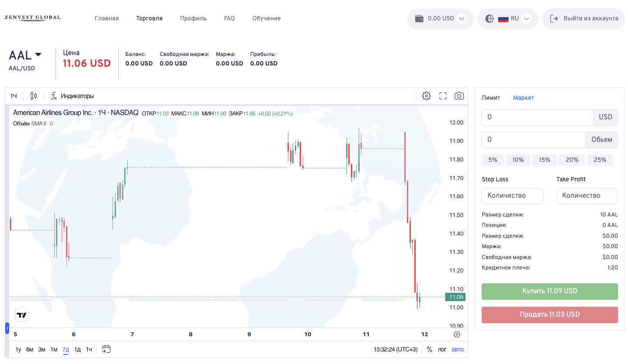Go to Главная page
The image size is (628, 364).
107,19
